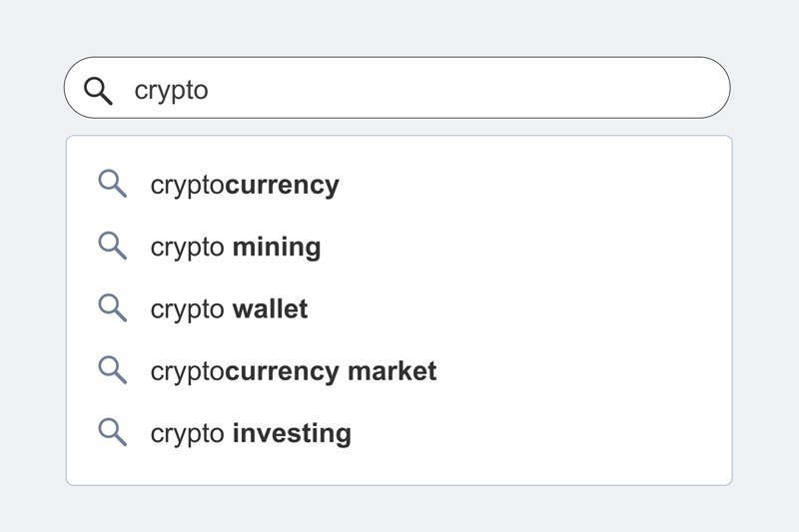The height and width of the screenshot is (532, 799).
Task: Pick the crypto wallet suggestion
Action: [x=399, y=309]
